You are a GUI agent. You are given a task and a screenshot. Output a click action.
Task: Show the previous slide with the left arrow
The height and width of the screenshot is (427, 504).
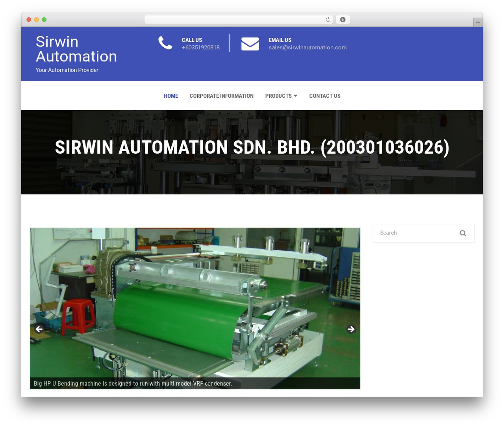(39, 329)
